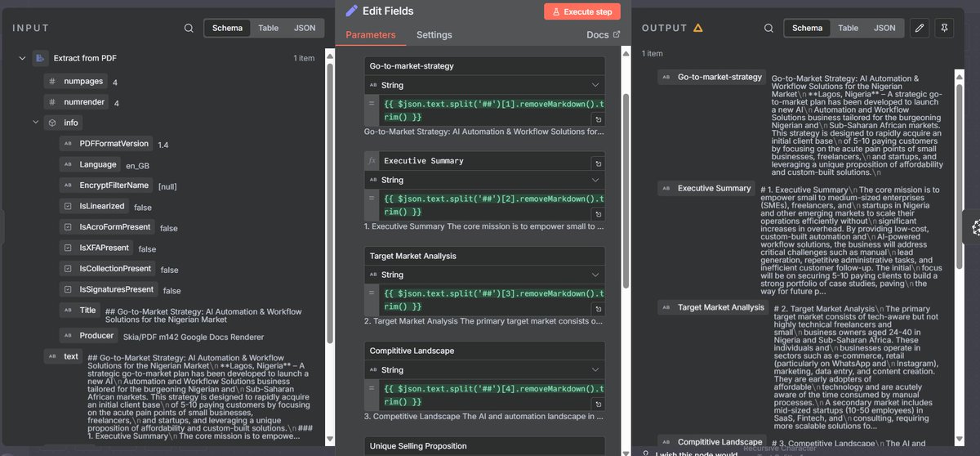This screenshot has width=980, height=456.
Task: Click the equals sign beside Go-to-market-strategy expression
Action: click(372, 104)
